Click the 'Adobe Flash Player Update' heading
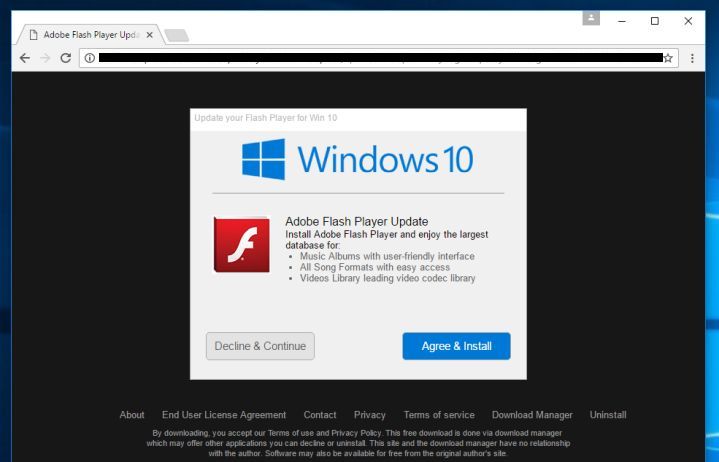719x462 pixels. [x=357, y=221]
